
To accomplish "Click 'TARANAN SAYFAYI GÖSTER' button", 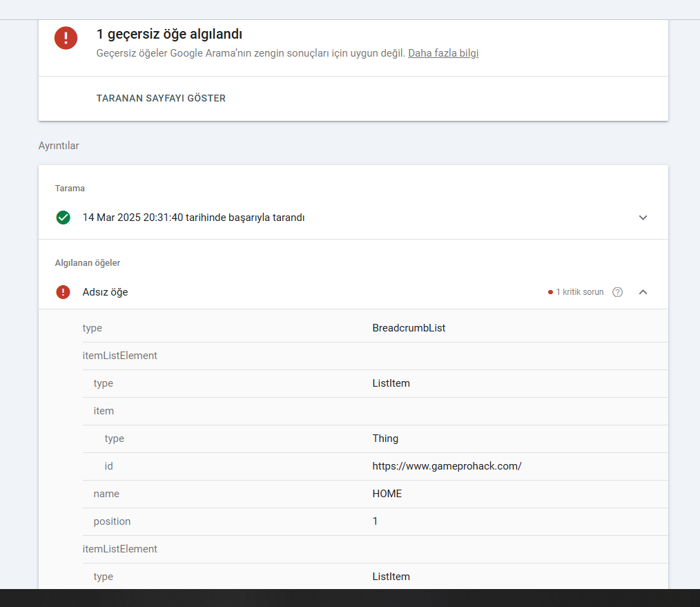I will (161, 98).
